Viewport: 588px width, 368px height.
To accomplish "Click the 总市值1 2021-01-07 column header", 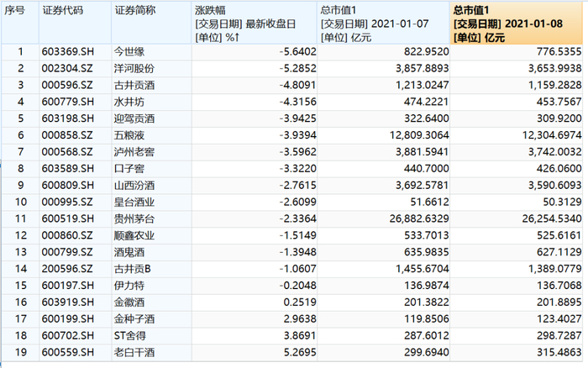I will click(x=383, y=23).
